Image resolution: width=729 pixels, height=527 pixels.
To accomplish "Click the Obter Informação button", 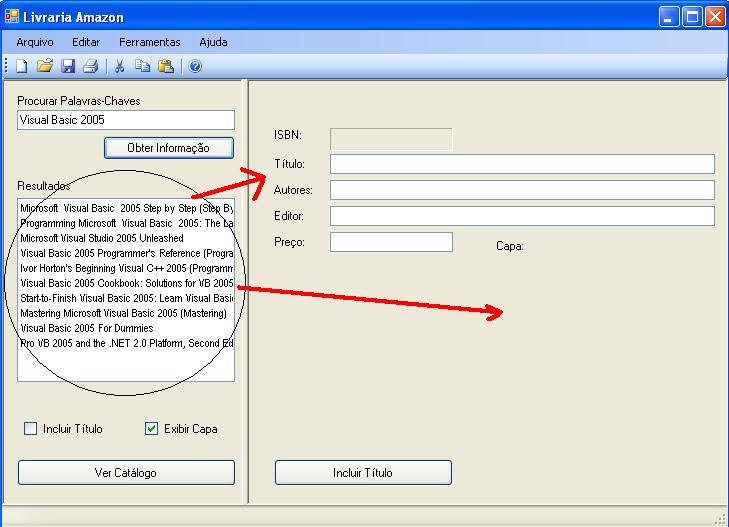I will coord(169,148).
